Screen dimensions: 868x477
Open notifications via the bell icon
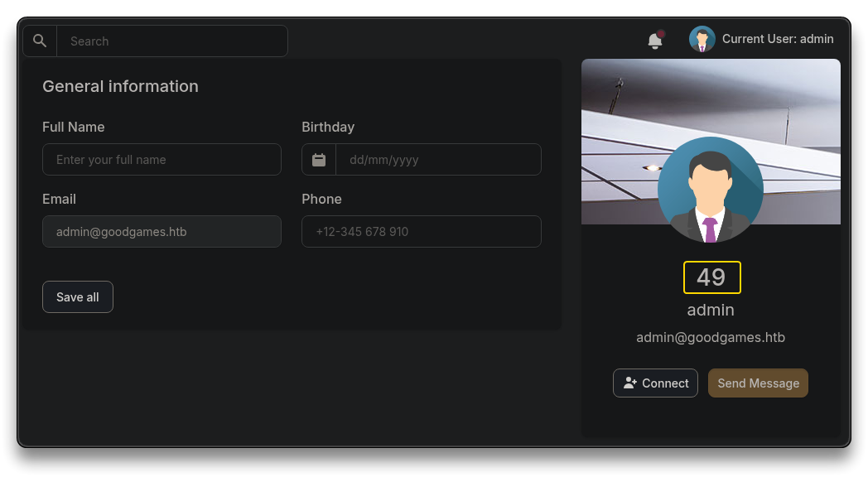tap(655, 41)
